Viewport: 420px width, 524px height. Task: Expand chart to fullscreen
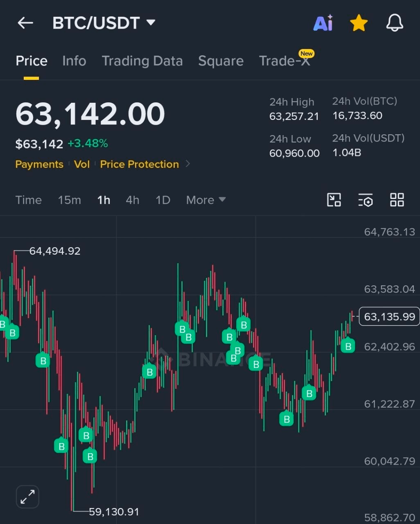[27, 497]
